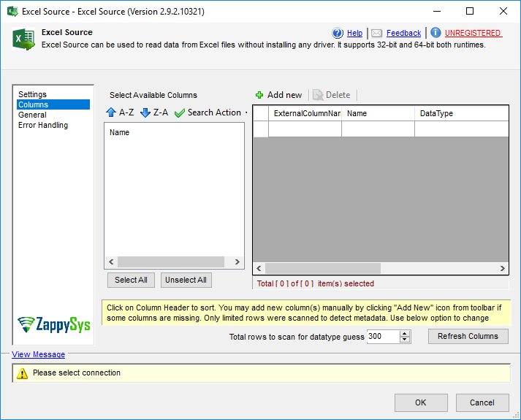Sort available columns Z-A

click(154, 112)
